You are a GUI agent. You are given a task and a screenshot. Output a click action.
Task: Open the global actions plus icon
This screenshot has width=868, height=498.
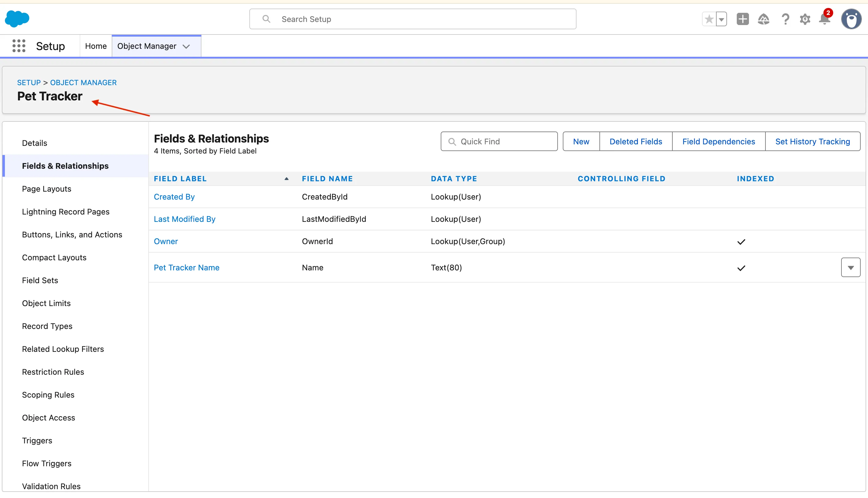743,19
